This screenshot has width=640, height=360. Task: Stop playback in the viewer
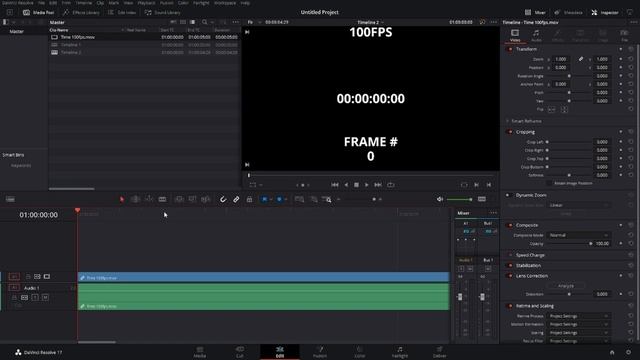[x=356, y=185]
